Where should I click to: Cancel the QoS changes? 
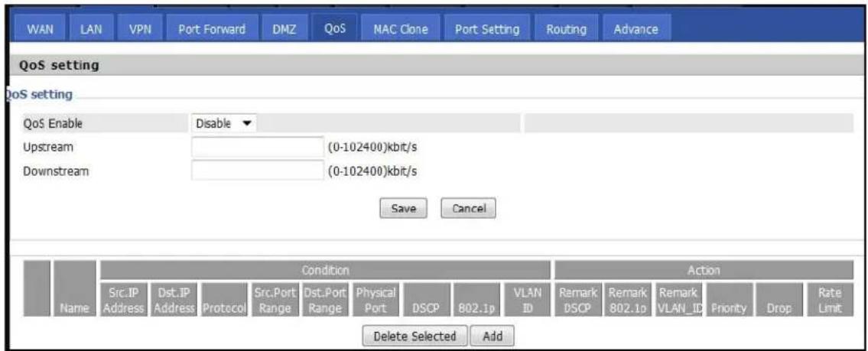468,209
